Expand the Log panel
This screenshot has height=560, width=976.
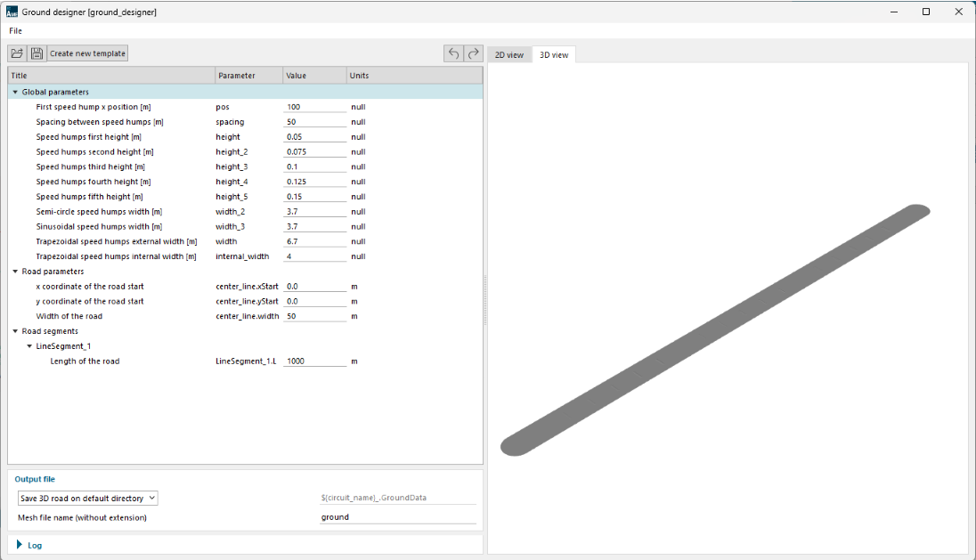(20, 545)
